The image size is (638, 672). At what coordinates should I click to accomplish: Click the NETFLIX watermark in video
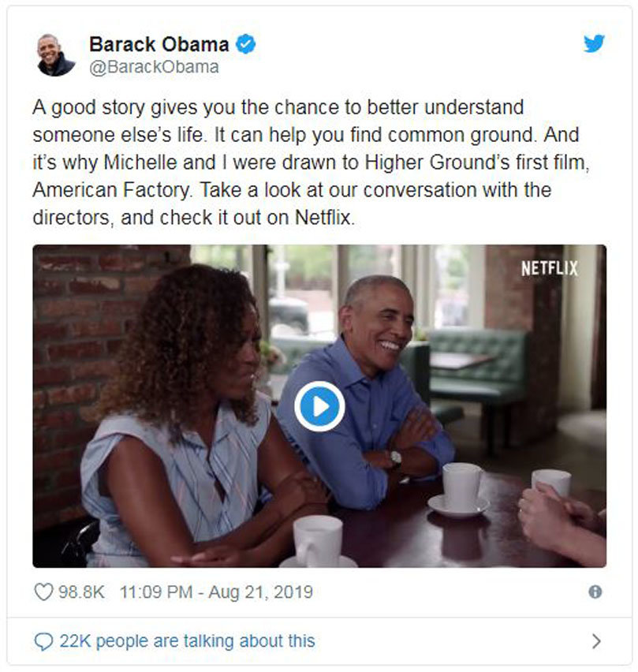(x=550, y=268)
